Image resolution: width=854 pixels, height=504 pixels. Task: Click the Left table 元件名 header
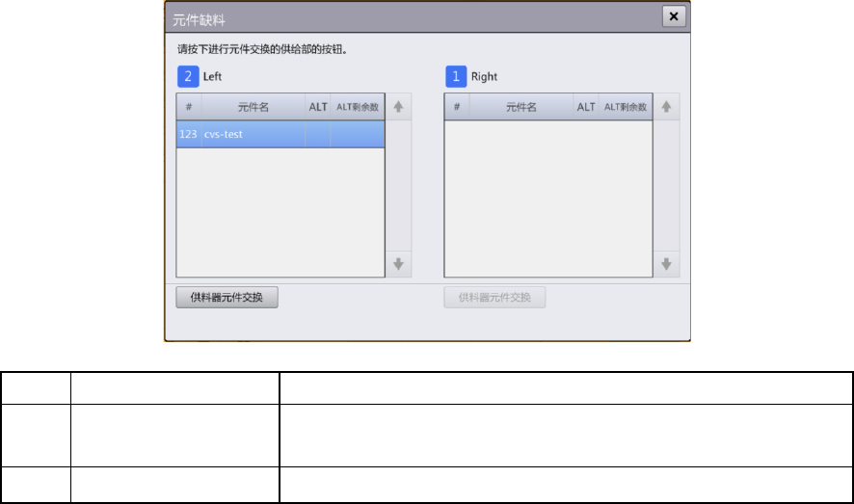254,107
